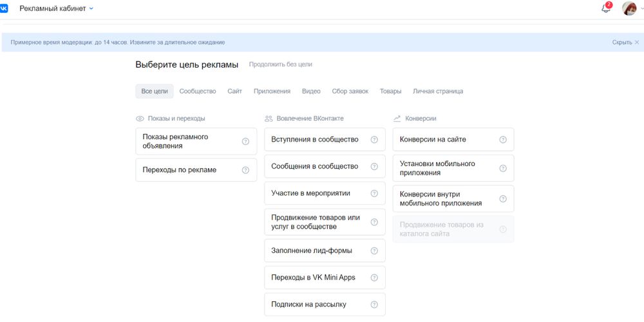The width and height of the screenshot is (644, 322).
Task: Click the chart icon beside Конверсии
Action: tap(397, 118)
